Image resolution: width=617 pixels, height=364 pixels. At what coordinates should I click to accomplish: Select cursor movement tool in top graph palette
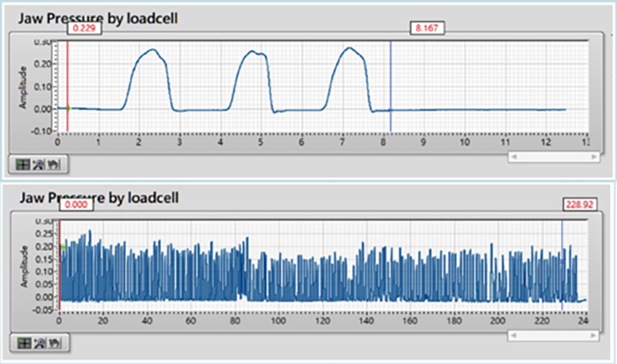coord(23,164)
